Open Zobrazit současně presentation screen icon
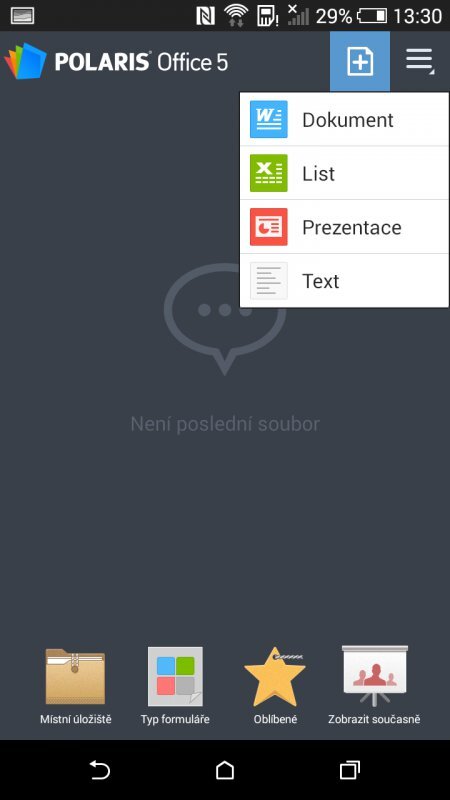The image size is (450, 800). click(374, 676)
